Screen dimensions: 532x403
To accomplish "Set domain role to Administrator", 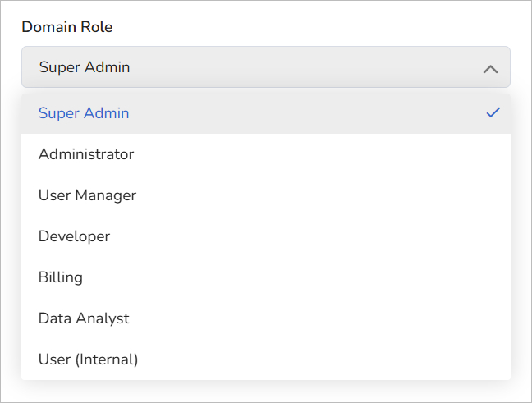I will pos(86,154).
